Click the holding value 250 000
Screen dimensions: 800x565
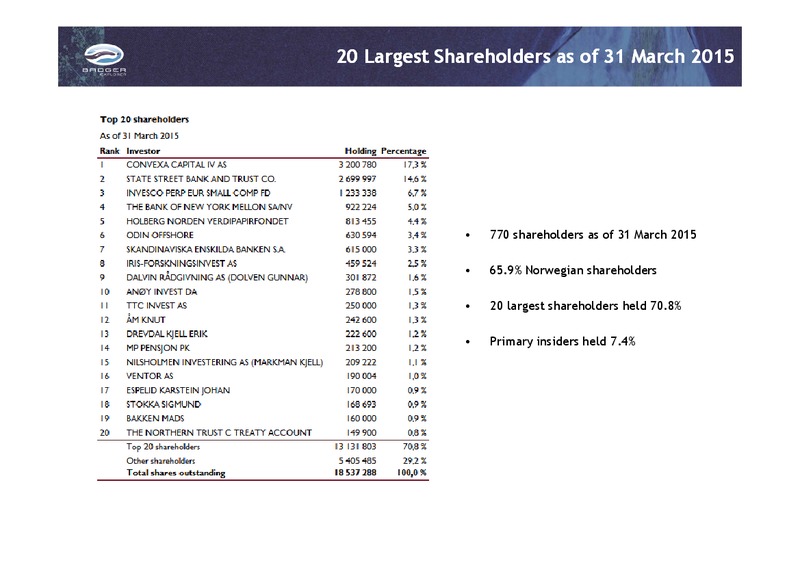pos(361,306)
